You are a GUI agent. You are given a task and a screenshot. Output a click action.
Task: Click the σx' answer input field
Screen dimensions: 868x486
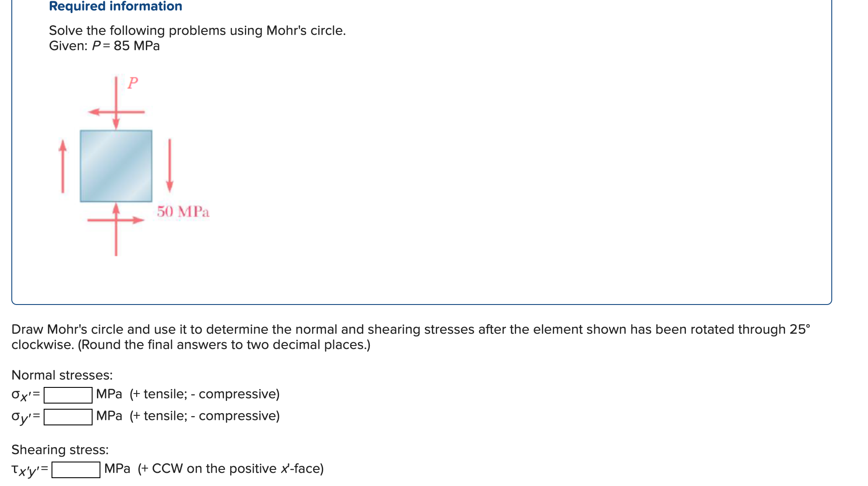[68, 395]
